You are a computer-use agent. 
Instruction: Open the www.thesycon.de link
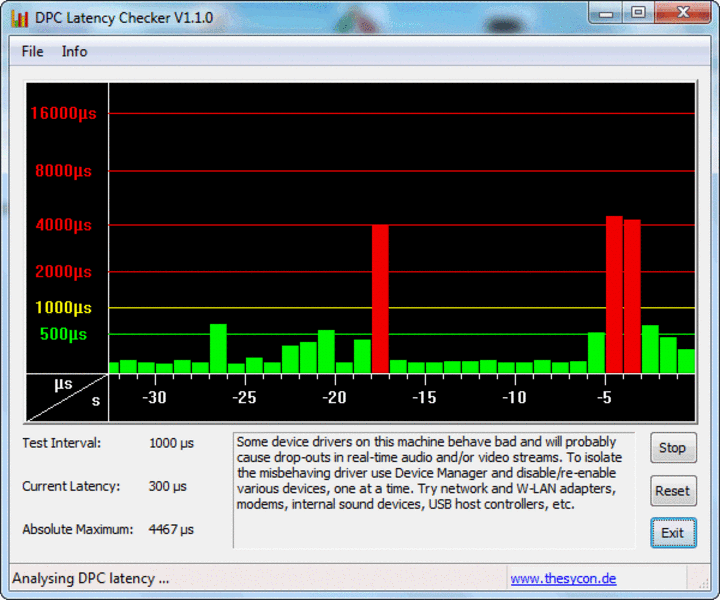point(563,578)
